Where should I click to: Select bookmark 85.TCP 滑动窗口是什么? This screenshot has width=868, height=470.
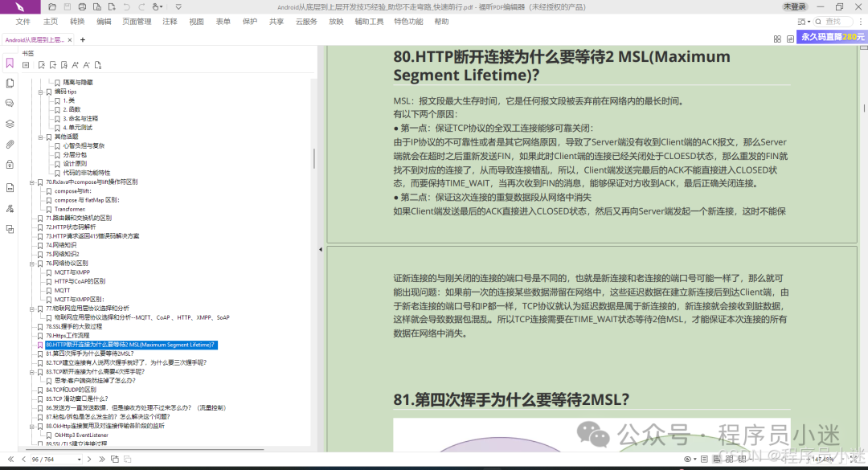tap(77, 398)
